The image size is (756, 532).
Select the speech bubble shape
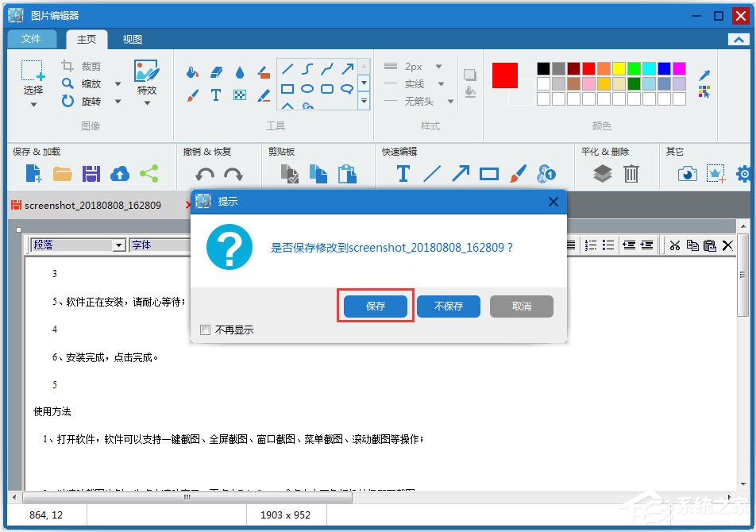[347, 89]
